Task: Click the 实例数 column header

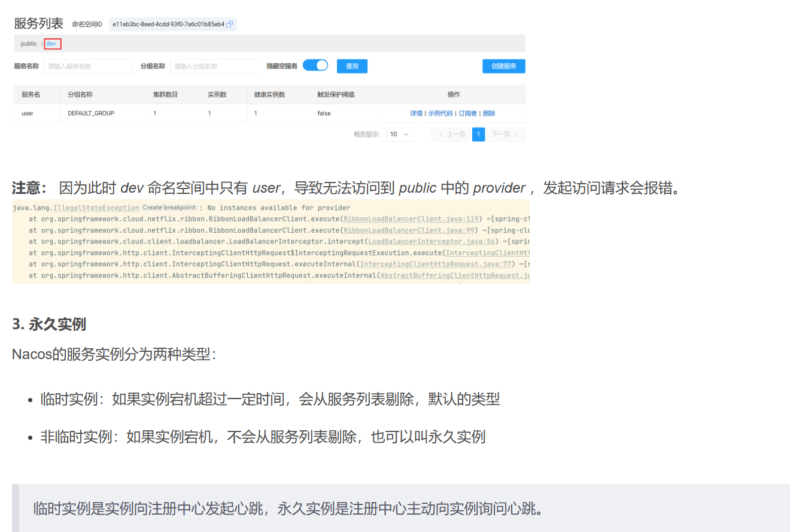Action: point(217,95)
